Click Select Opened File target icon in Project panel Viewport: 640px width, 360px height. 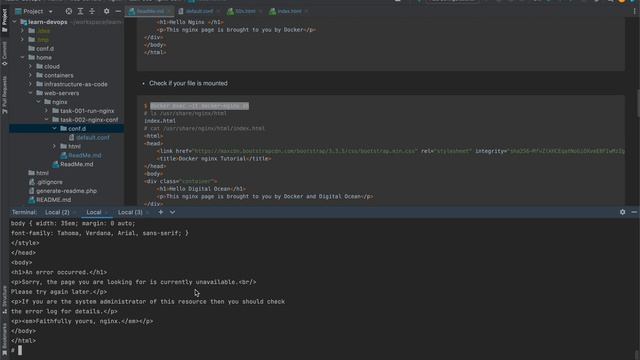click(x=69, y=11)
